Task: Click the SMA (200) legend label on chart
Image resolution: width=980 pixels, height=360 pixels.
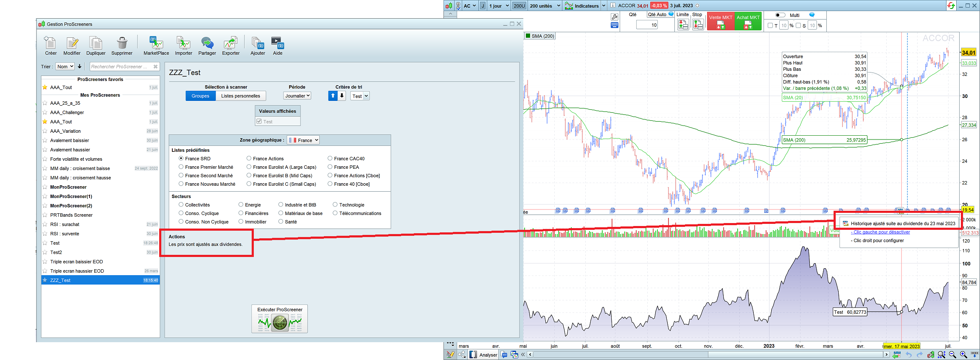Action: coord(540,36)
